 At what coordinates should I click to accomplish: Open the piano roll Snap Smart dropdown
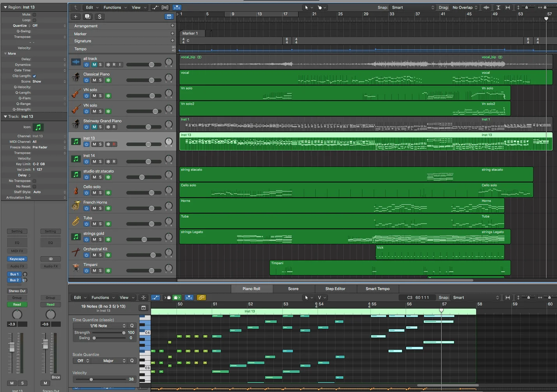tap(476, 298)
